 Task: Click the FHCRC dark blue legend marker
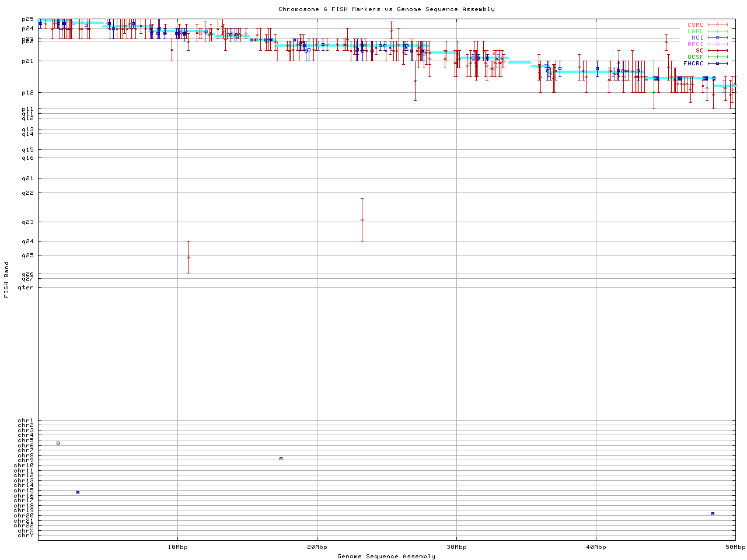coord(717,63)
